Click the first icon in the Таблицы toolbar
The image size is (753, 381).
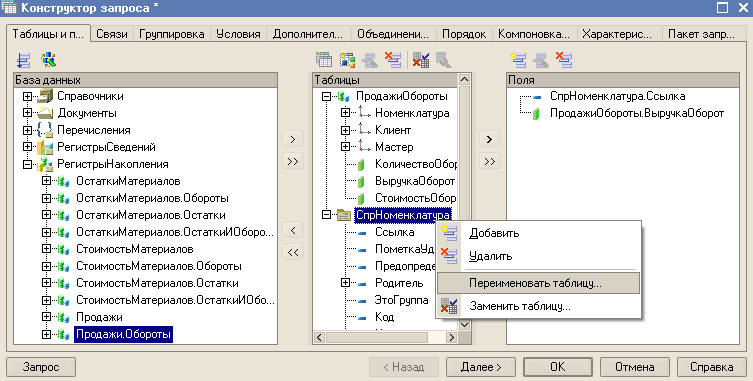pyautogui.click(x=324, y=60)
